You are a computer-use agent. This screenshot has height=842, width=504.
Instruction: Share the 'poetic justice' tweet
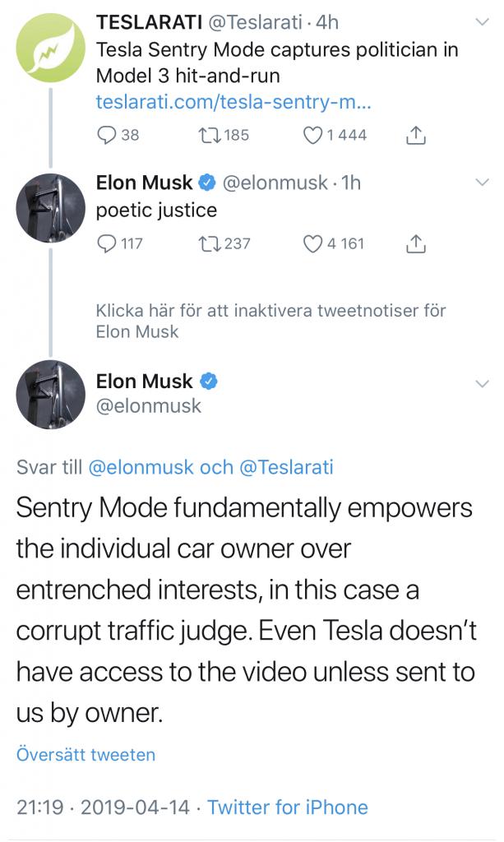[415, 243]
